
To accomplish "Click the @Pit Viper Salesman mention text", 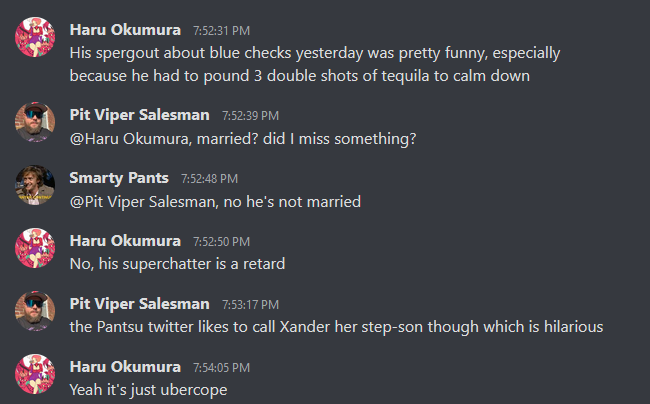I will (139, 202).
